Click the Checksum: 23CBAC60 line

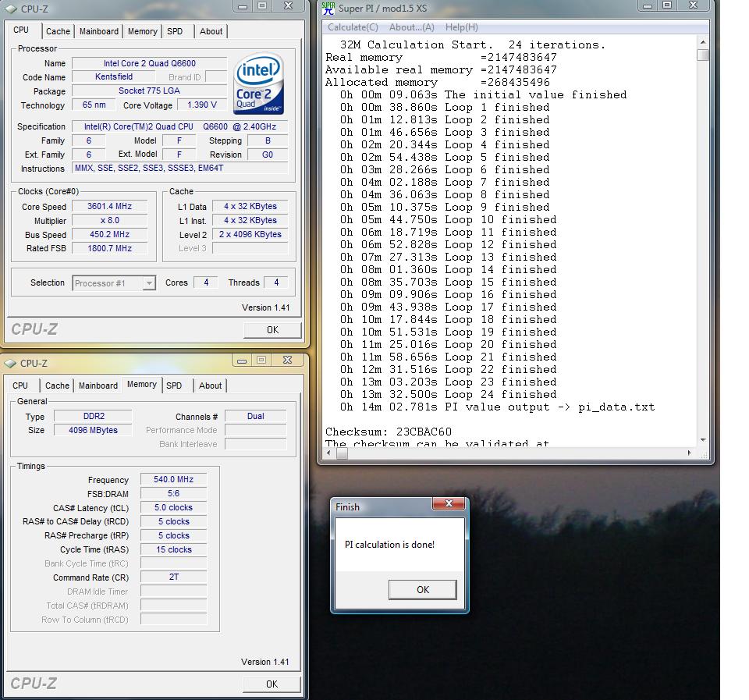pos(389,432)
